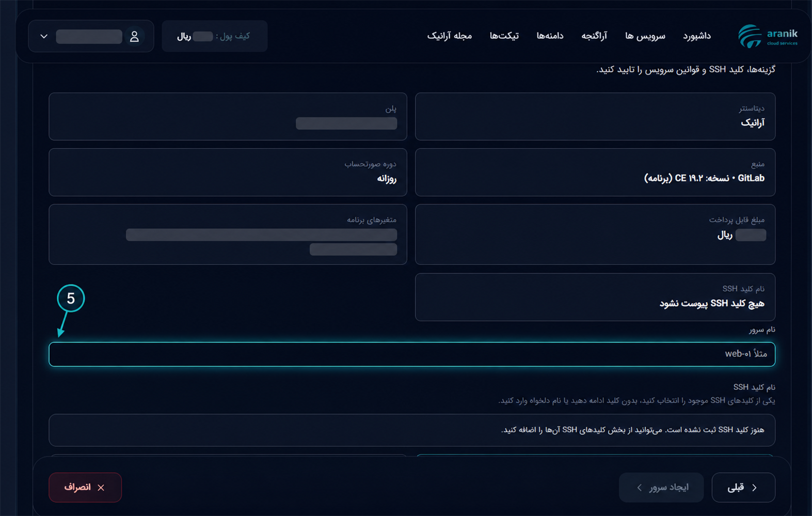Click the chevron icon on قبلی
Screen dimensions: 812x516
tap(755, 488)
